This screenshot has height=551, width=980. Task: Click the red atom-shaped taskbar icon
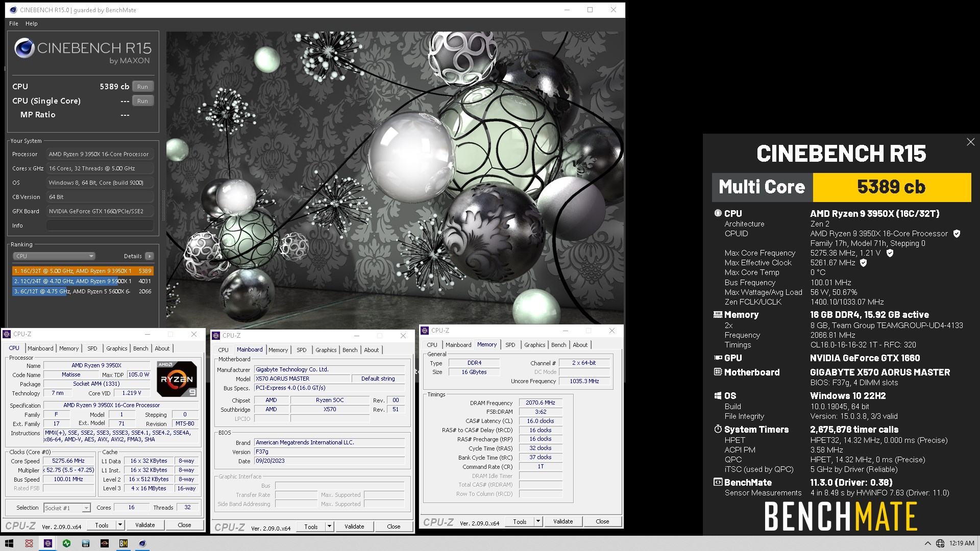pyautogui.click(x=29, y=543)
